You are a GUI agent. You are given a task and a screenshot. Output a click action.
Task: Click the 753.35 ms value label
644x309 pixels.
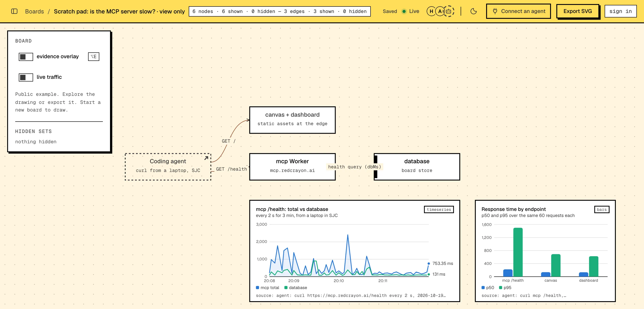coord(443,263)
